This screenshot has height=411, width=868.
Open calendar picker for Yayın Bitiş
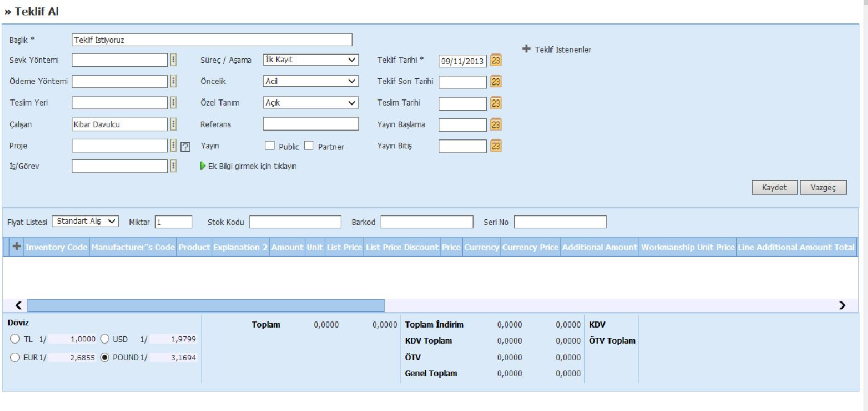point(496,146)
